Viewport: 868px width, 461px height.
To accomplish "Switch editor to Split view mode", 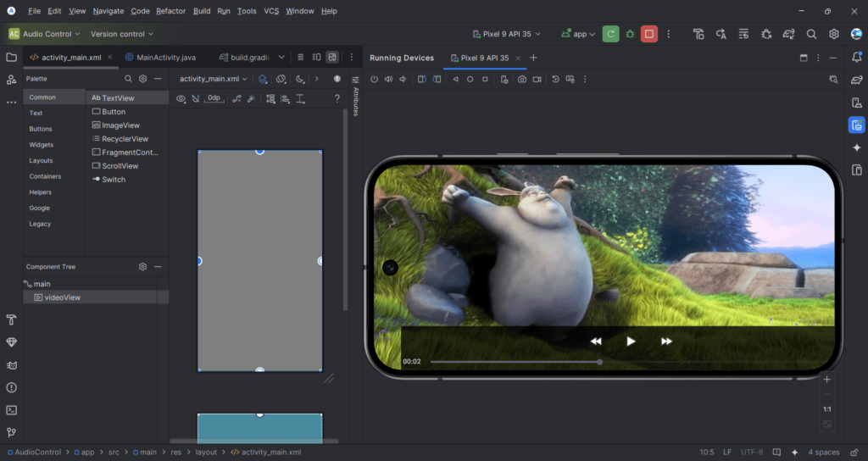I will [316, 57].
